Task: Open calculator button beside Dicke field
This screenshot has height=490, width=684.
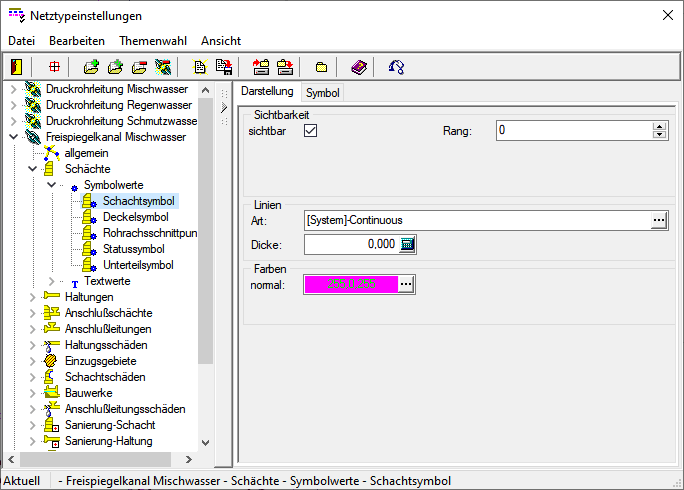Action: pos(407,244)
